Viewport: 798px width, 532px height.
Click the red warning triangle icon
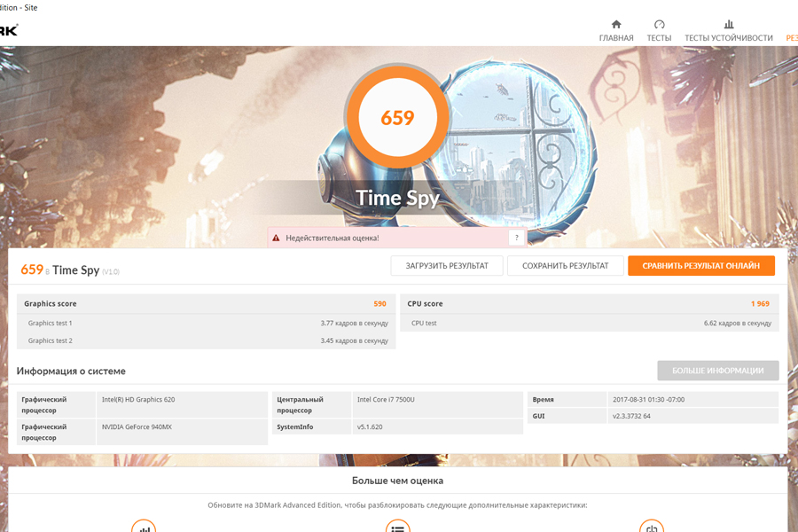(x=276, y=238)
